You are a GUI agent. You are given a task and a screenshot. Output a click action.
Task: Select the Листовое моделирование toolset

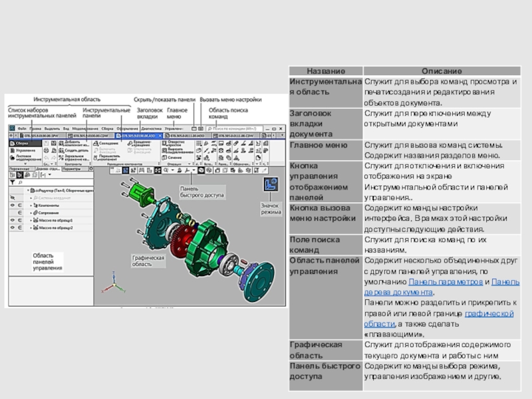click(x=25, y=158)
